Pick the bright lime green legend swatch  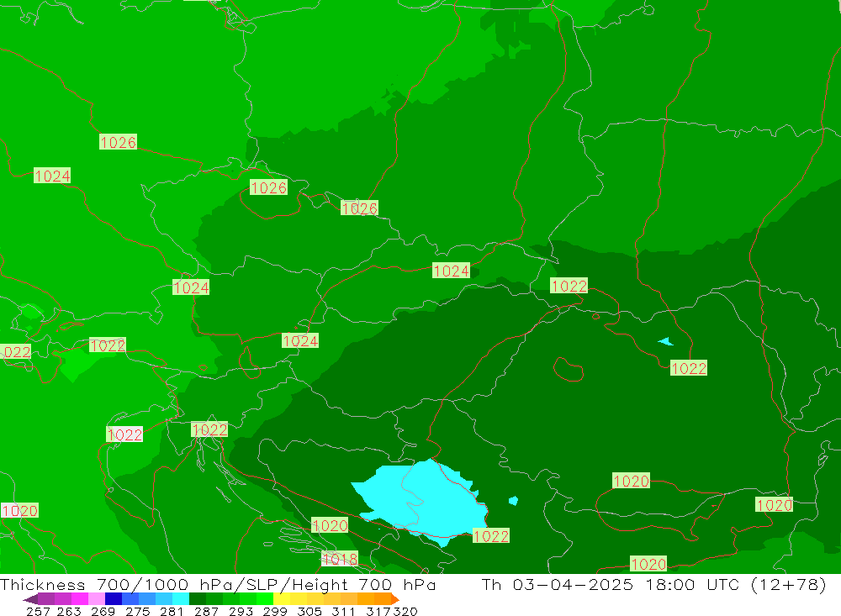coord(265,599)
